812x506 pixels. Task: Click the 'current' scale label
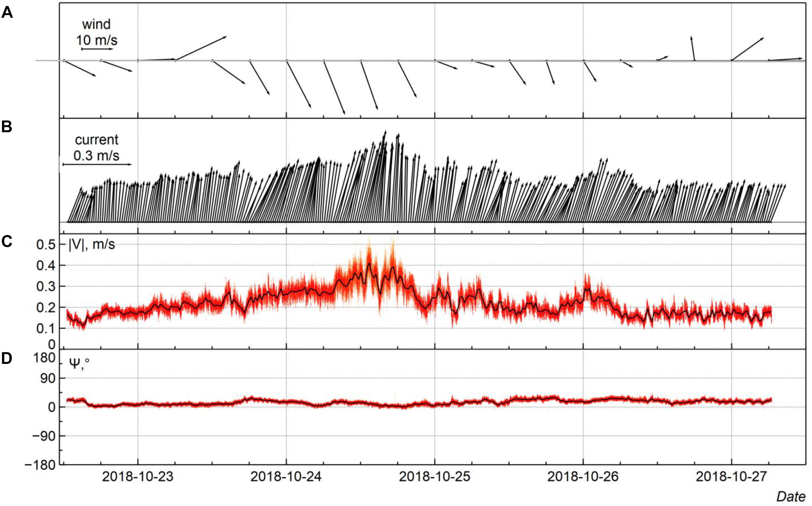[97, 140]
